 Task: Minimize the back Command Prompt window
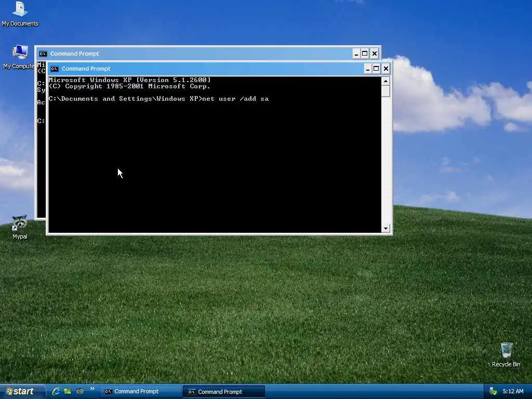click(356, 54)
